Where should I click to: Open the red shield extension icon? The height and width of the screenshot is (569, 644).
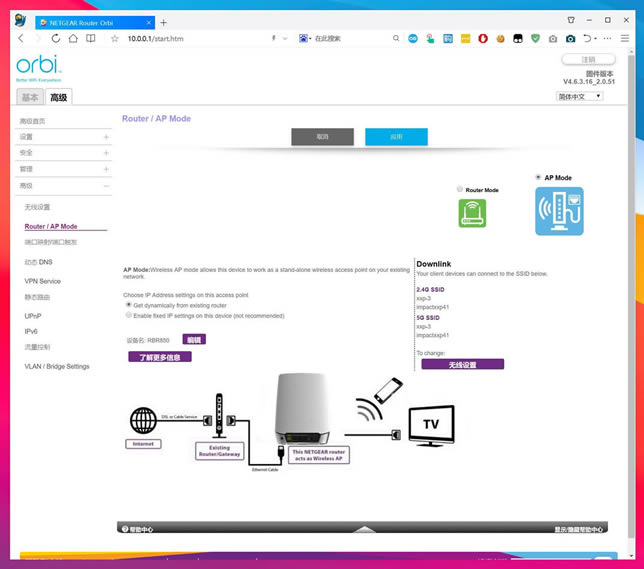pos(483,39)
